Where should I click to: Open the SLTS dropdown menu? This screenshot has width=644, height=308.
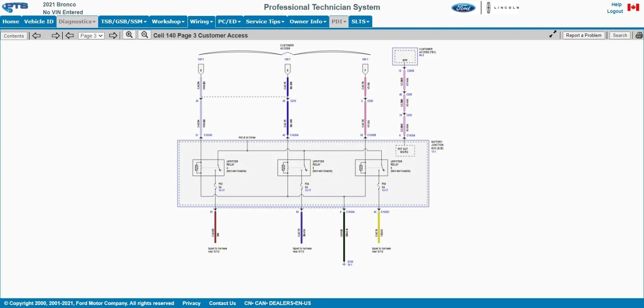(x=361, y=21)
